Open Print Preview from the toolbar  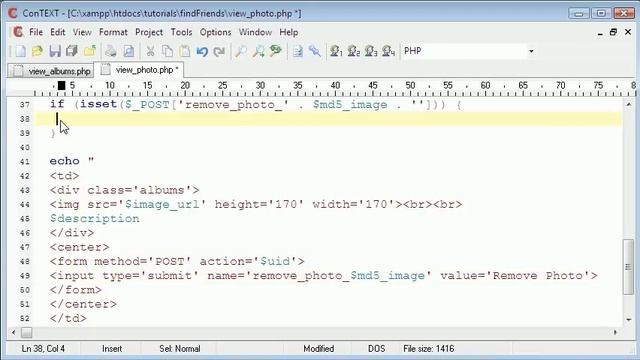[x=128, y=51]
